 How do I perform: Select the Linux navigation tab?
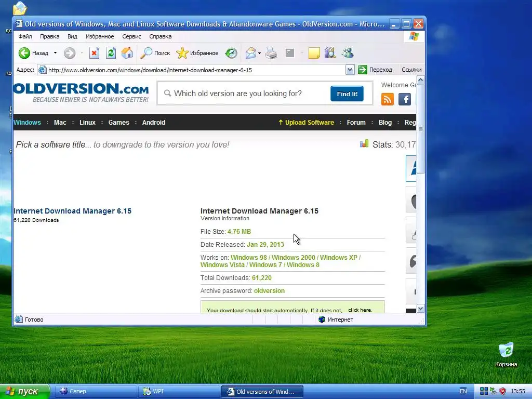[x=87, y=123]
